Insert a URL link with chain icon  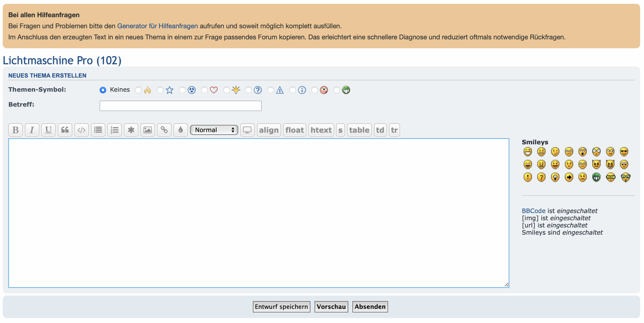(x=164, y=130)
